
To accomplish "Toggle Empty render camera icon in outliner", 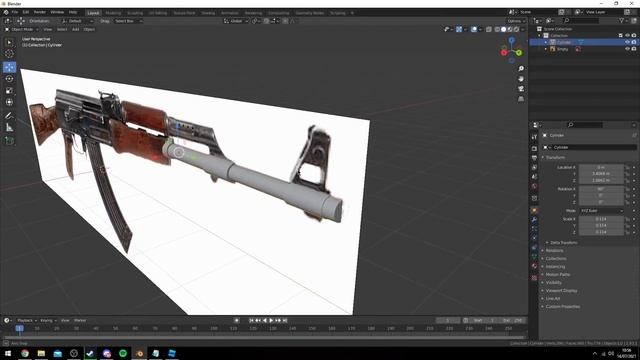I will [634, 49].
